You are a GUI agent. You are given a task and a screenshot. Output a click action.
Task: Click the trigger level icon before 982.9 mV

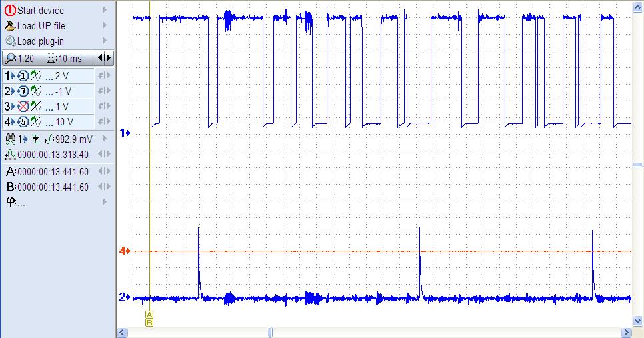tap(49, 139)
